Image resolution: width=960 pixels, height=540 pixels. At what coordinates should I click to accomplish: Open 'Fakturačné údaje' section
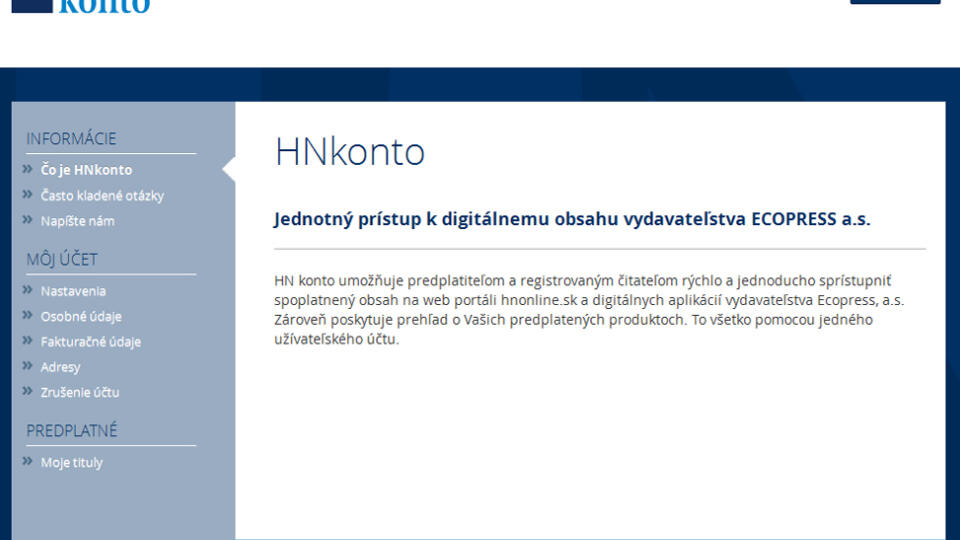(x=91, y=342)
